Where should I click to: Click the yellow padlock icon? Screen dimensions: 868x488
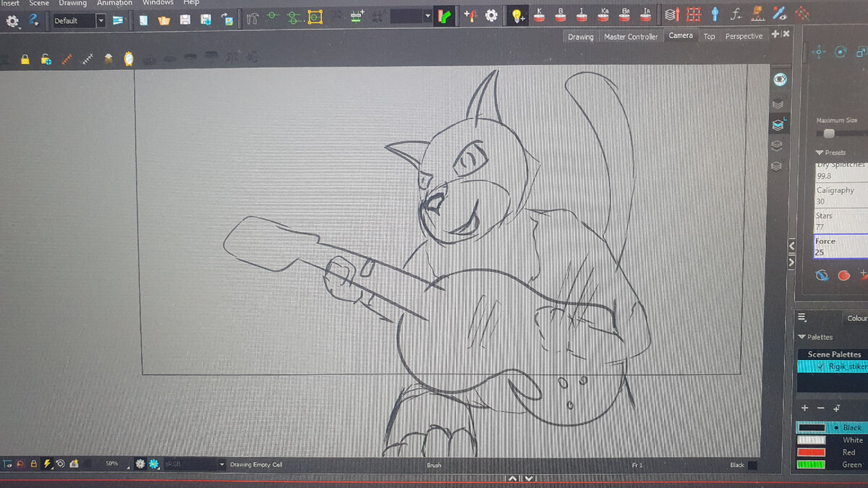coord(25,60)
